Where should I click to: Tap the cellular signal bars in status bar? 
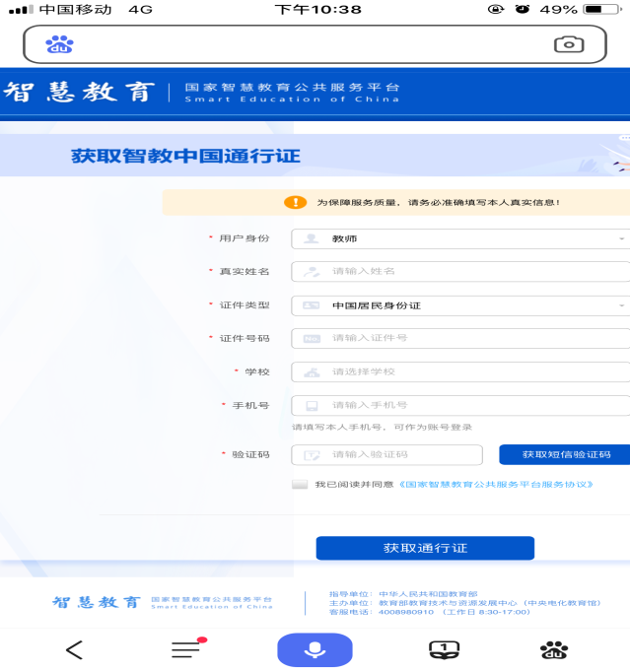click(21, 9)
